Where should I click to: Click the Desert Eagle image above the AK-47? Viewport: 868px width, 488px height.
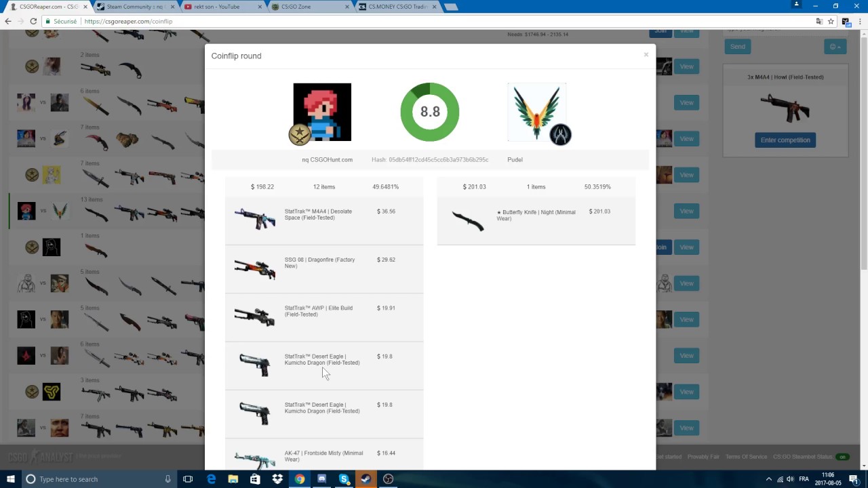254,413
